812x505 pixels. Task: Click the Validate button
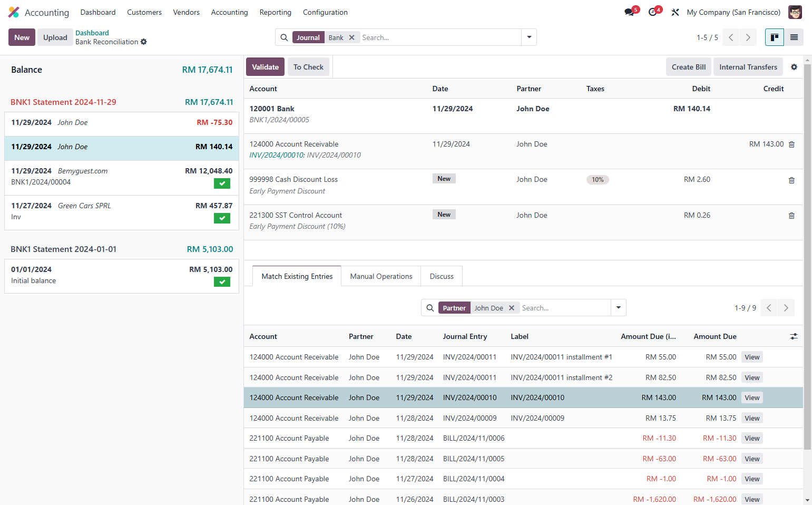click(x=265, y=67)
